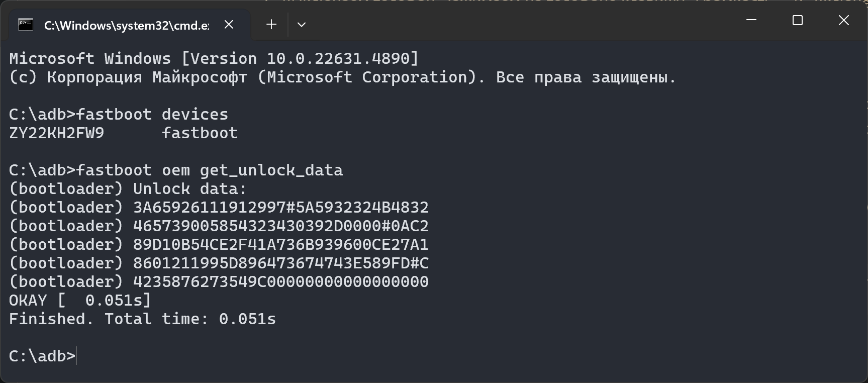Expand the tab profile dropdown chevron
Screen dimensions: 868x383
point(302,25)
